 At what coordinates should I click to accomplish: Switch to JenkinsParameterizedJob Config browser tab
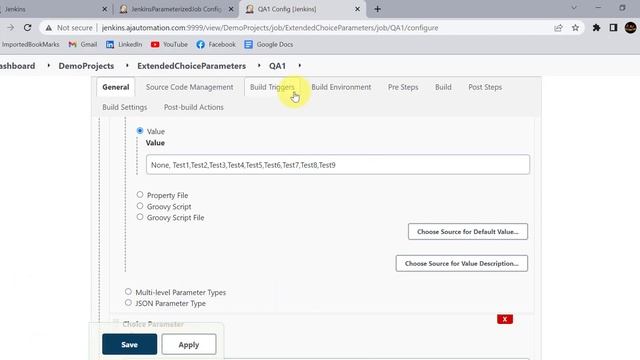click(176, 9)
